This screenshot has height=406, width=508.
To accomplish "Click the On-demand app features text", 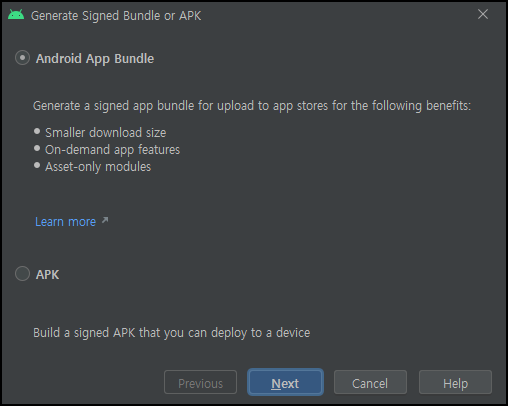I will (x=112, y=150).
